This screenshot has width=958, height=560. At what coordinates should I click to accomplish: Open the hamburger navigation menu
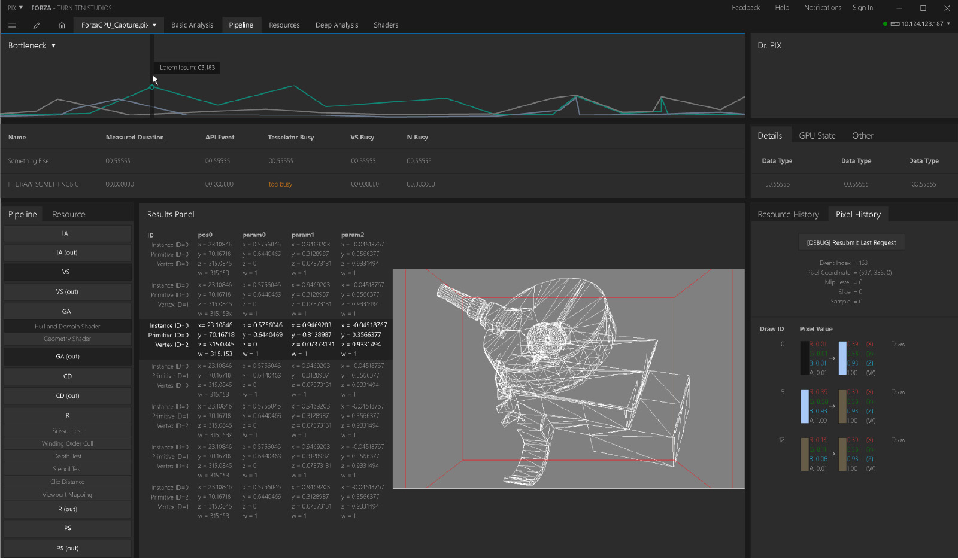pyautogui.click(x=12, y=25)
